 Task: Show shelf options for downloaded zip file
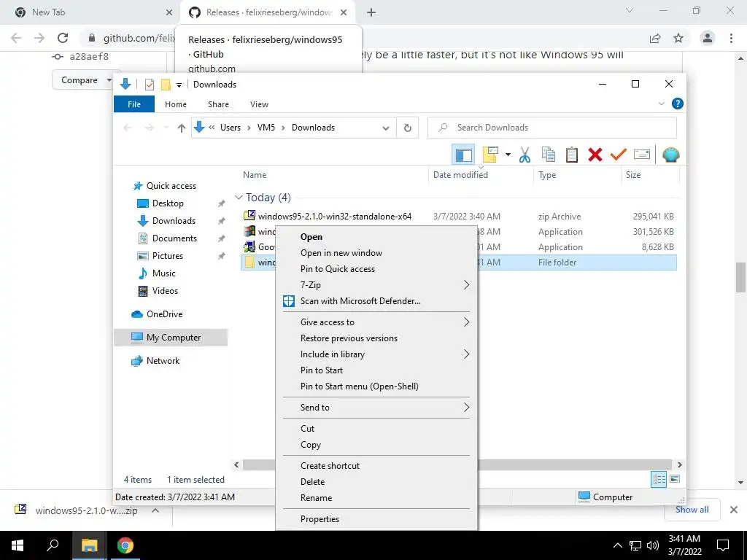click(x=155, y=510)
